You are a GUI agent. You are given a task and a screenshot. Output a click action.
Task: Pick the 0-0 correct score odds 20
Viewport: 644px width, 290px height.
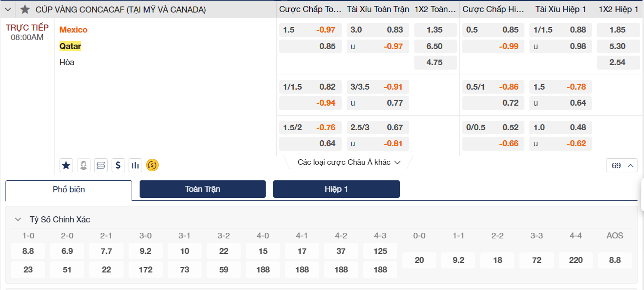(419, 260)
